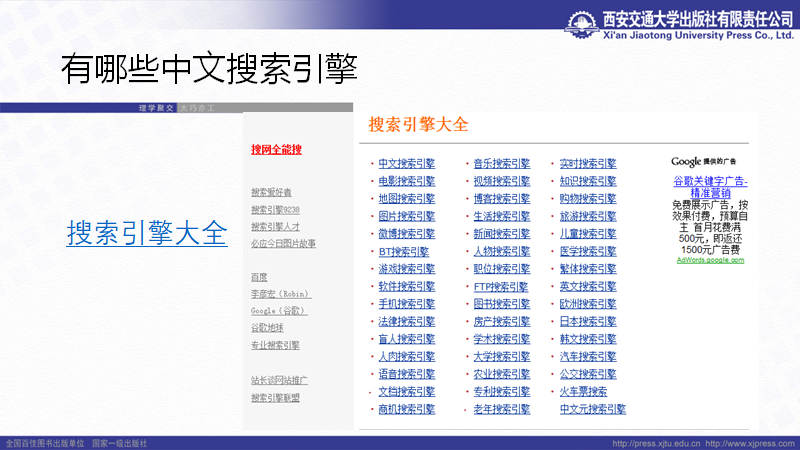Viewport: 800px width, 450px height.
Task: Click BT搜索引擎 link
Action: tap(404, 252)
